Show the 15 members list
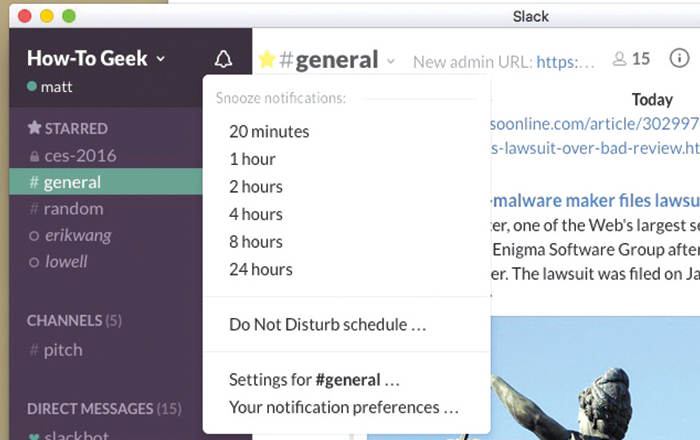Viewport: 700px width, 440px height. tap(631, 59)
